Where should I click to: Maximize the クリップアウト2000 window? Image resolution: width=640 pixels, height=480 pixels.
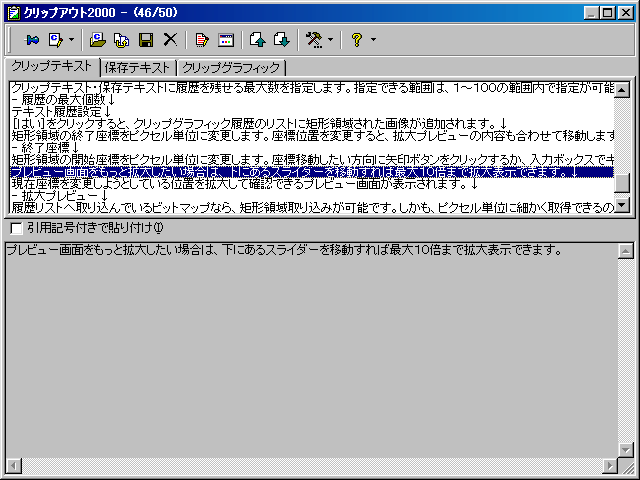point(608,13)
